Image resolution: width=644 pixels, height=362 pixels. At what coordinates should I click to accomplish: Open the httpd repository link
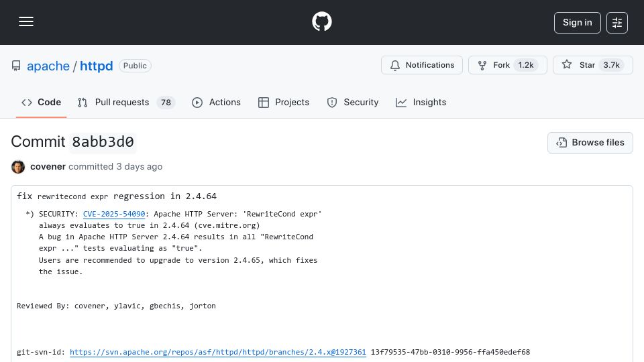coord(96,66)
